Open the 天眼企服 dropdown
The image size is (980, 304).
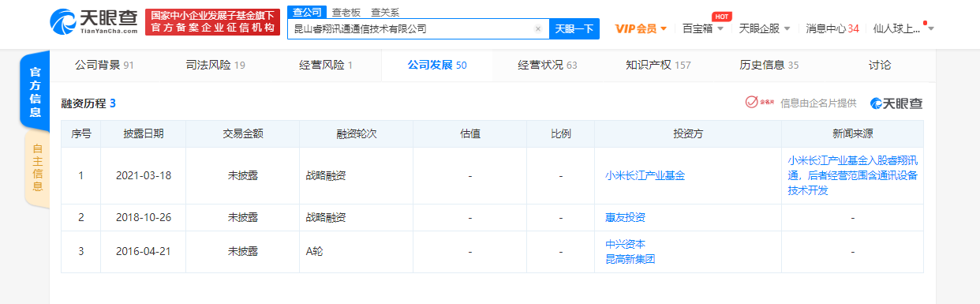click(764, 28)
